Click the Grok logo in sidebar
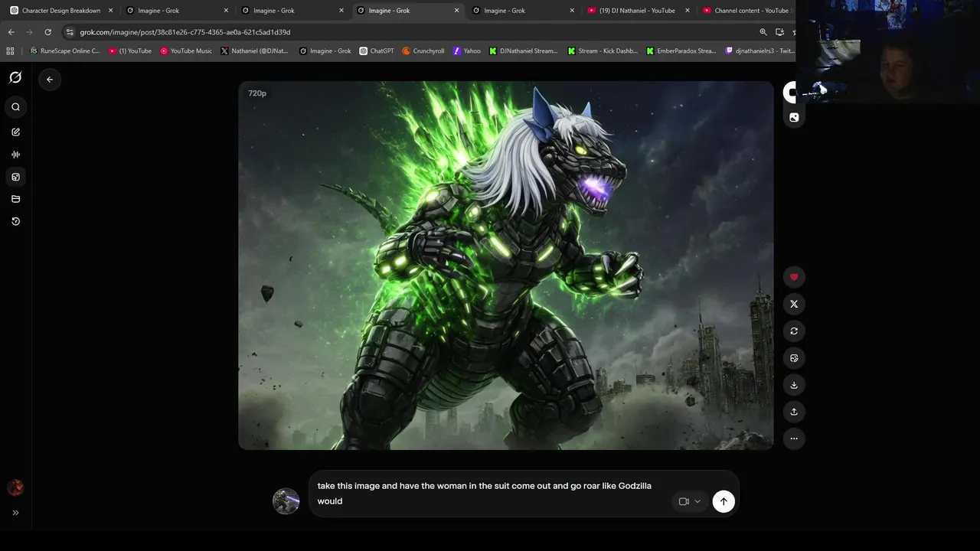The image size is (980, 551). [15, 77]
